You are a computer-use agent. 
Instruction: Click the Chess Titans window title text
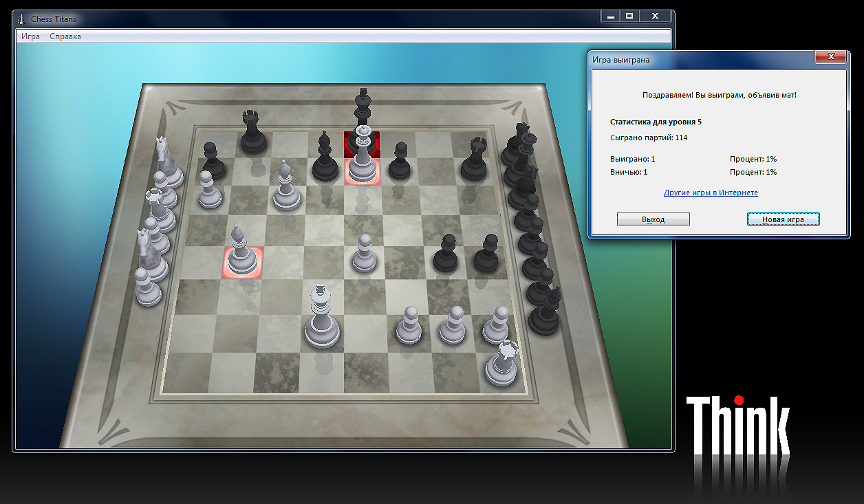tap(54, 19)
